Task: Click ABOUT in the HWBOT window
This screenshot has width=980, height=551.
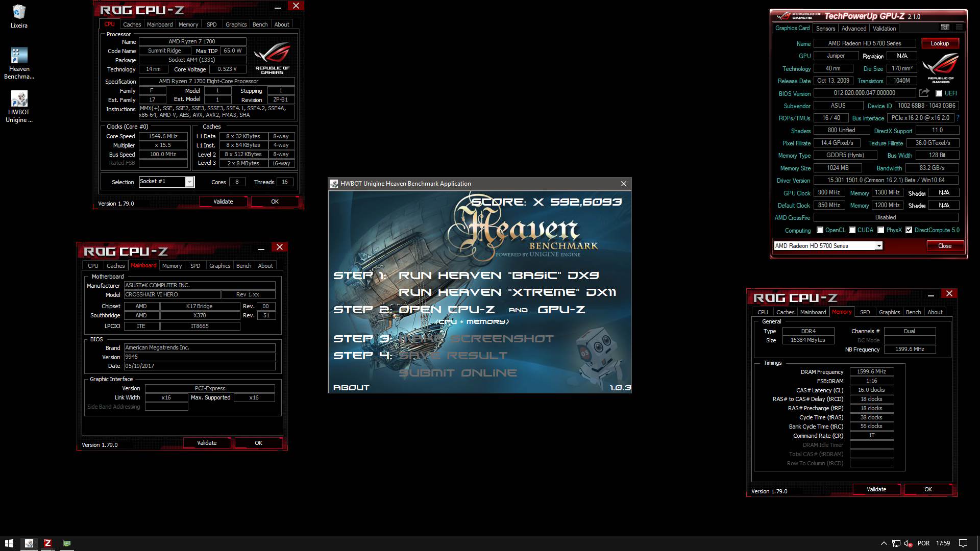Action: click(x=351, y=388)
